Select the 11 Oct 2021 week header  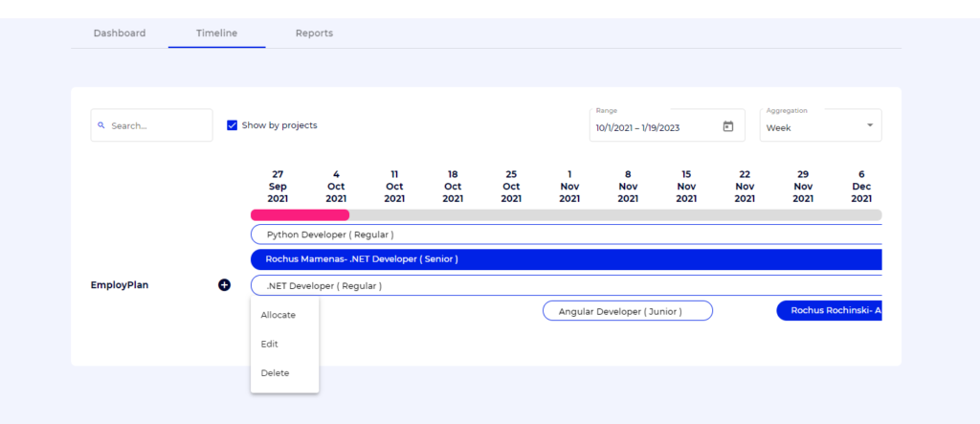click(394, 187)
